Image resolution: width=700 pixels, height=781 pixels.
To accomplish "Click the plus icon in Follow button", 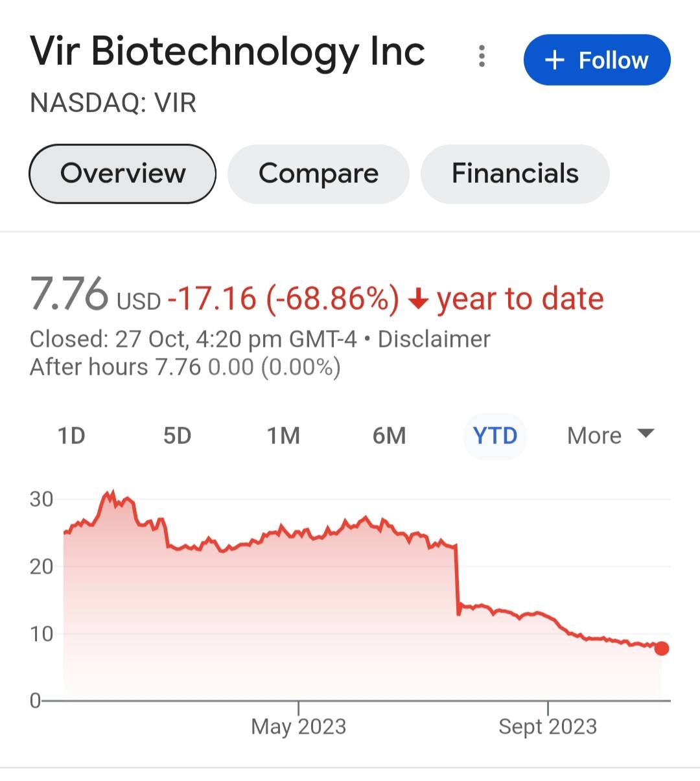I will 555,60.
